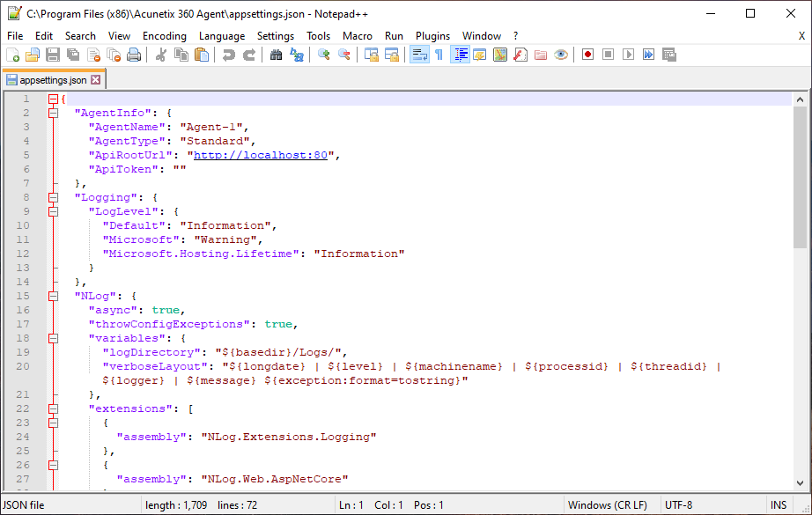Collapse the AgentInfo block fold marker
This screenshot has width=812, height=515.
coord(53,113)
